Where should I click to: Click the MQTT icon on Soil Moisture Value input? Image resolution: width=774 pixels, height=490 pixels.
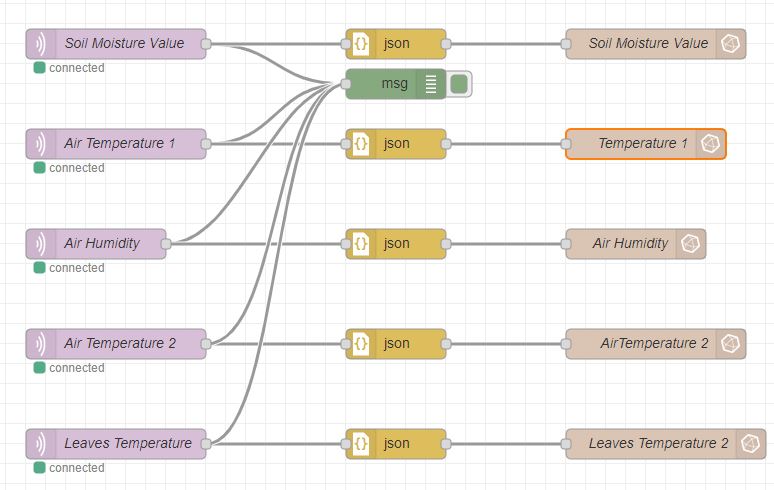point(41,44)
